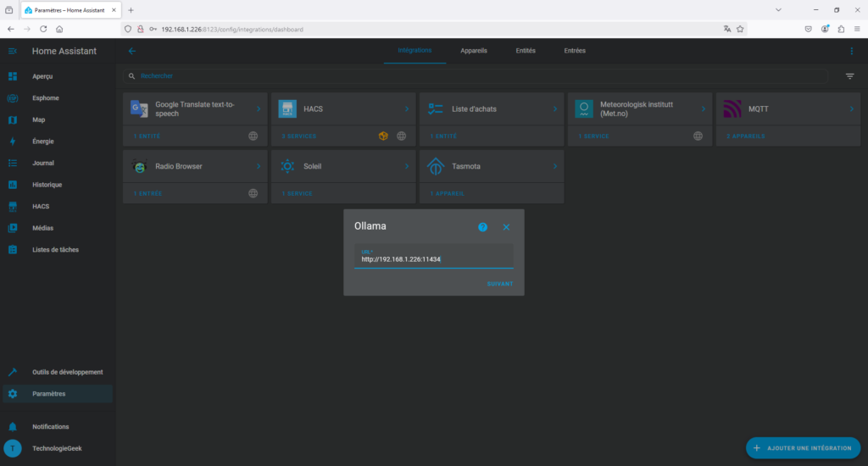Viewport: 868px width, 466px height.
Task: Click the SUIVANT button
Action: click(499, 284)
